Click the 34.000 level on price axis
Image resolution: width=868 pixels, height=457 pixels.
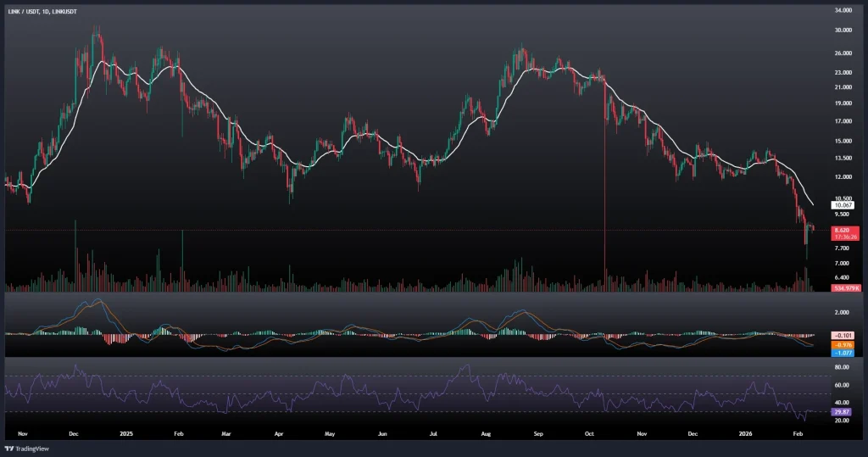click(843, 11)
